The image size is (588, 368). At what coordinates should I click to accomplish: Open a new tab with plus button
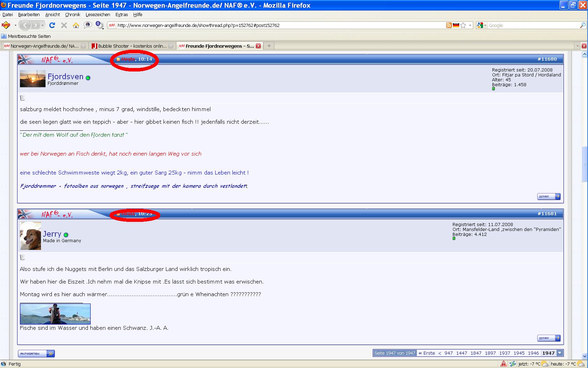pos(269,46)
